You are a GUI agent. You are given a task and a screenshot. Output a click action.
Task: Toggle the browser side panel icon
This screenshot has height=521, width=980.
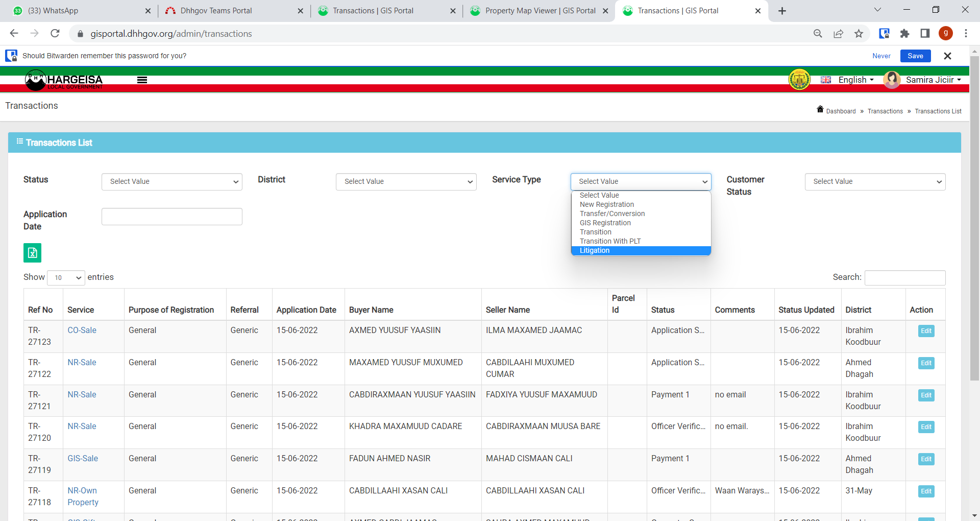(x=925, y=33)
